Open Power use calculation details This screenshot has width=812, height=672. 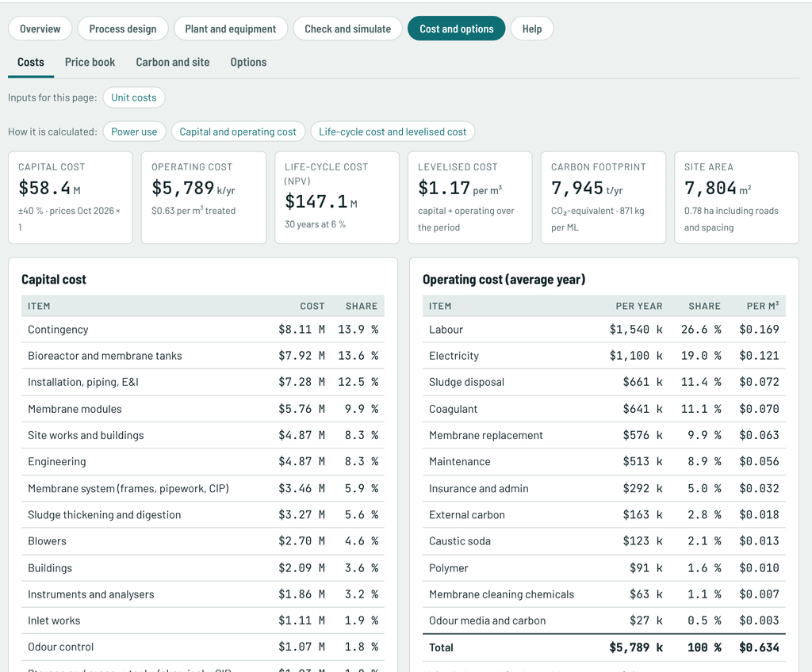pos(134,132)
